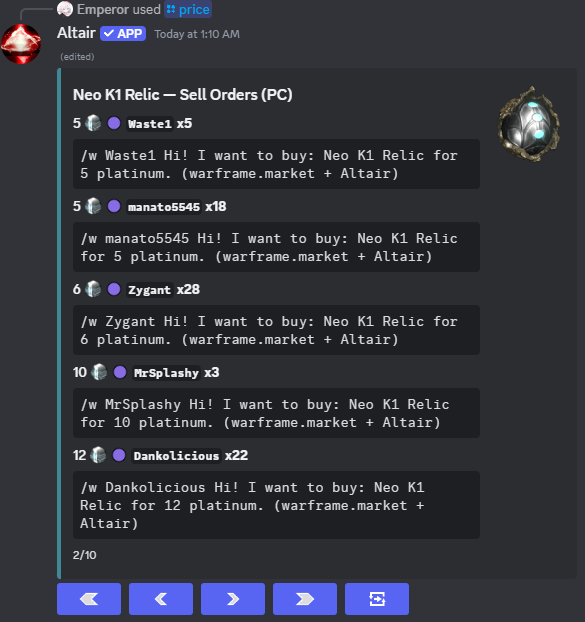585x622 pixels.
Task: Open the Neo K1 Relic thumbnail image
Action: point(529,124)
